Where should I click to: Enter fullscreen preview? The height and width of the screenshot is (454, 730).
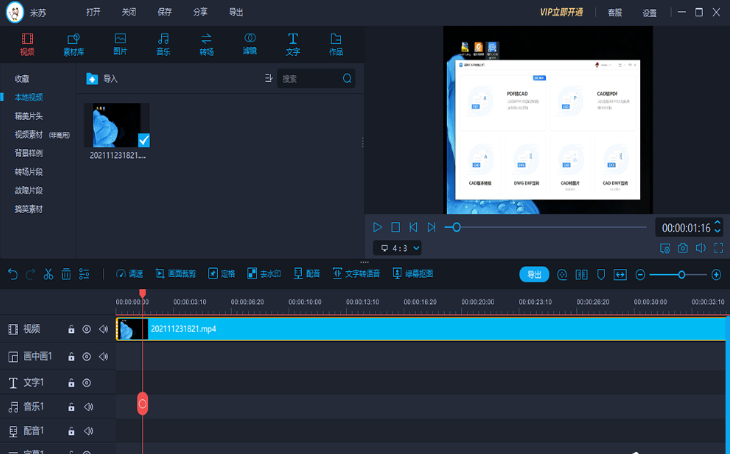[719, 248]
